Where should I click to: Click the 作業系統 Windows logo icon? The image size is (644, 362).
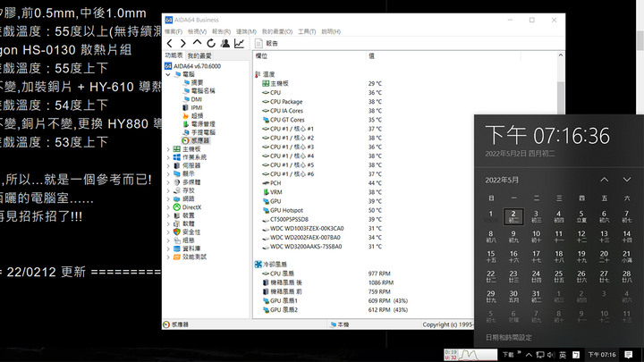176,157
